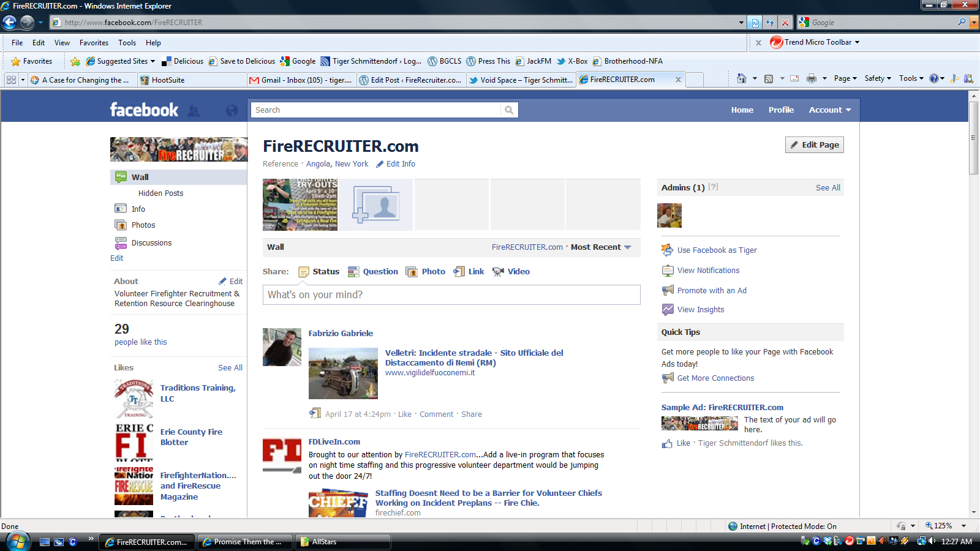Viewport: 980px width, 551px height.
Task: Click the Google search magnifier icon
Action: tap(962, 22)
